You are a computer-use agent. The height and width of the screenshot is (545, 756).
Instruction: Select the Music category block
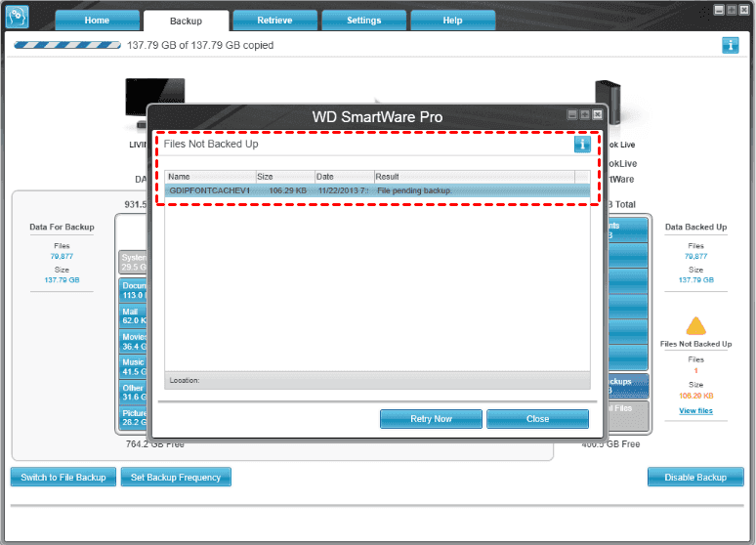coord(133,366)
